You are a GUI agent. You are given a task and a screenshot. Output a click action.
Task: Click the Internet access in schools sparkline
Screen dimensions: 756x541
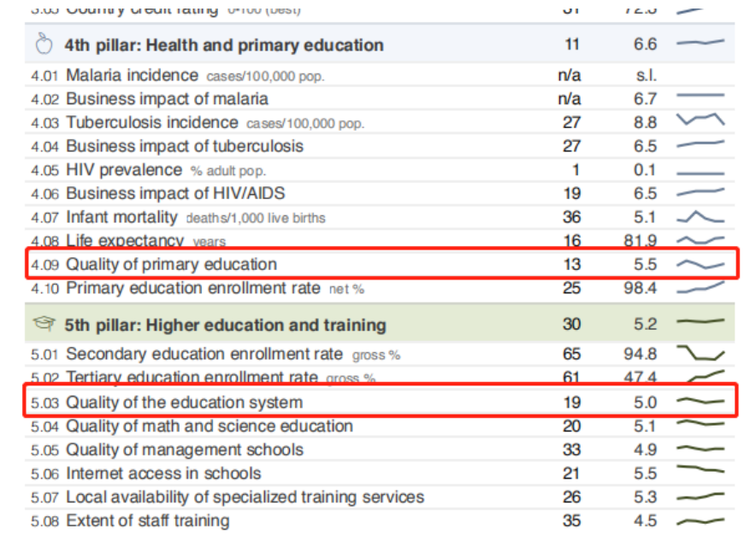[700, 468]
